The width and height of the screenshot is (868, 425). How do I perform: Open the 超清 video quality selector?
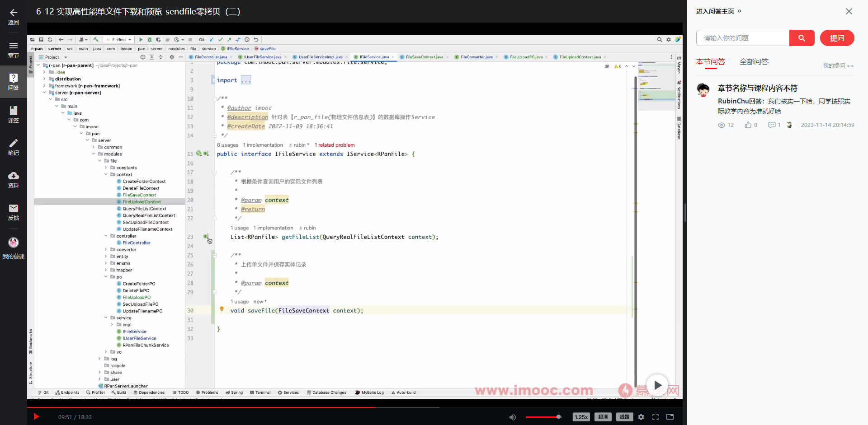[603, 417]
